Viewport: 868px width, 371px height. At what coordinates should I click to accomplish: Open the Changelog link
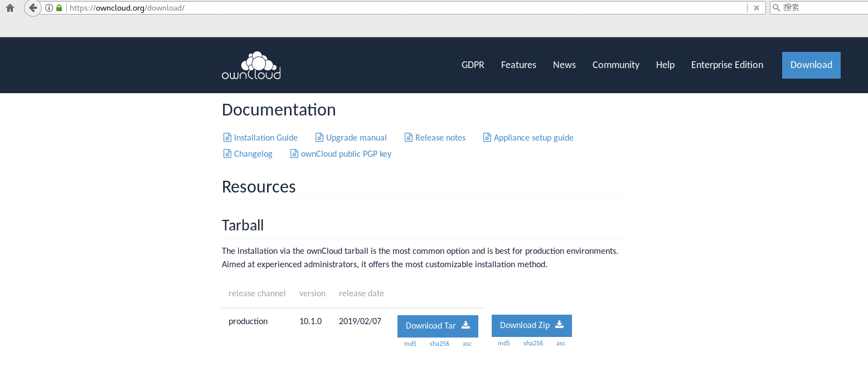(x=253, y=154)
